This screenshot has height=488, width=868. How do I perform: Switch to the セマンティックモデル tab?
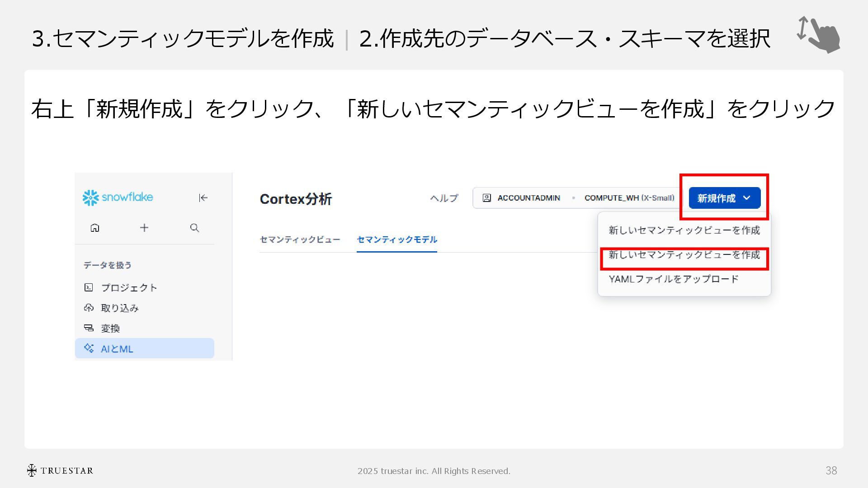397,239
